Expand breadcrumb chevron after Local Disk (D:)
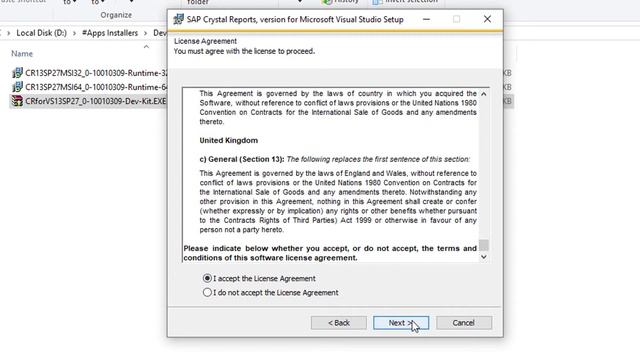 [74, 33]
